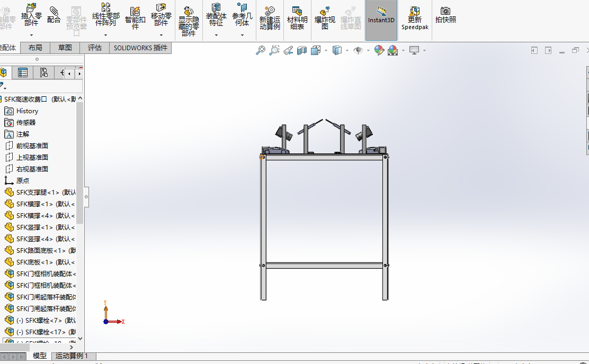This screenshot has width=589, height=364.
Task: Toggle the Instant3D button
Action: [381, 20]
